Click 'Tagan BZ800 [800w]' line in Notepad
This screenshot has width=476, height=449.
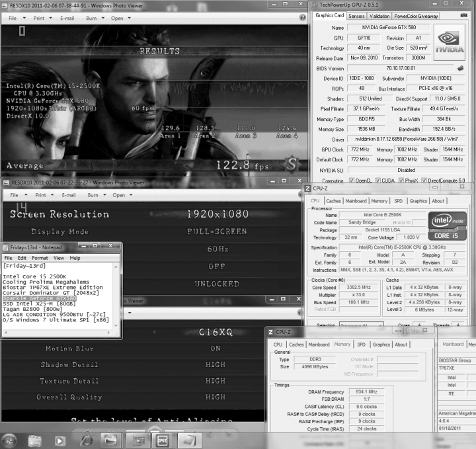point(32,309)
